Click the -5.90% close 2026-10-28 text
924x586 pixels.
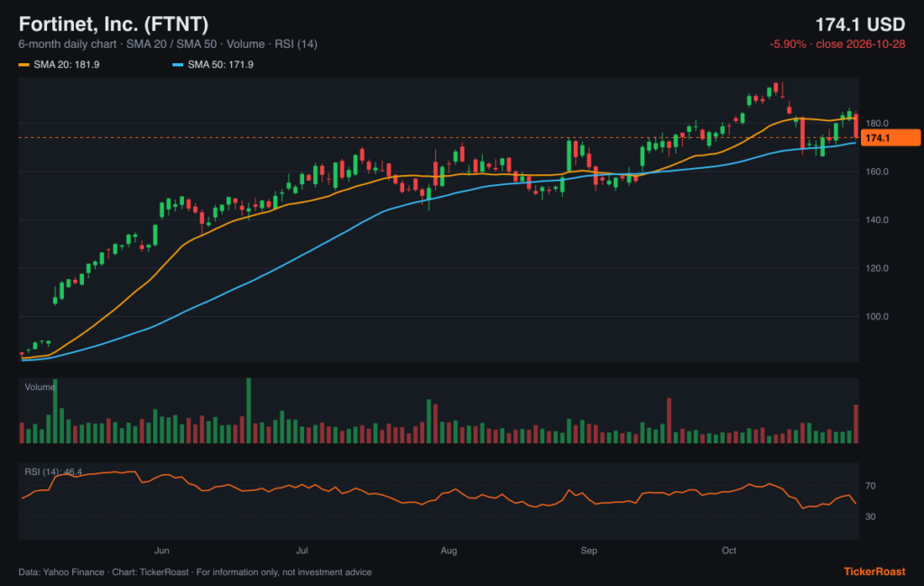[837, 44]
